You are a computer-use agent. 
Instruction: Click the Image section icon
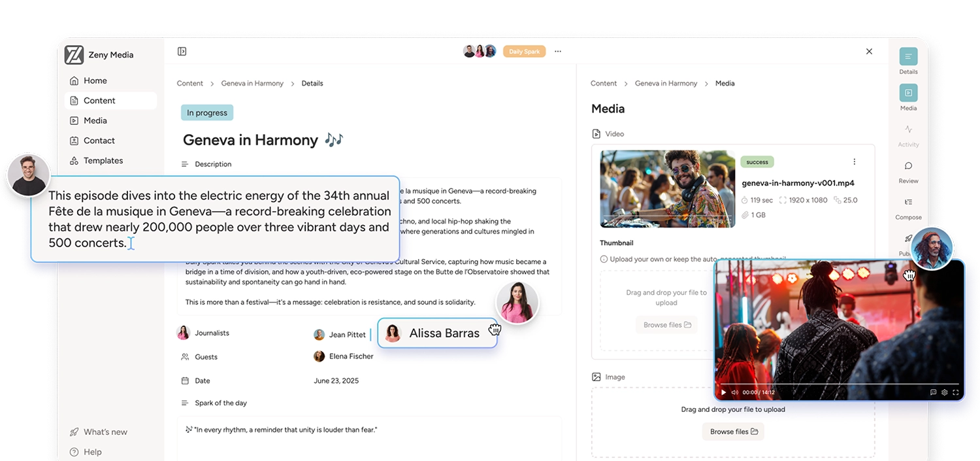[596, 377]
